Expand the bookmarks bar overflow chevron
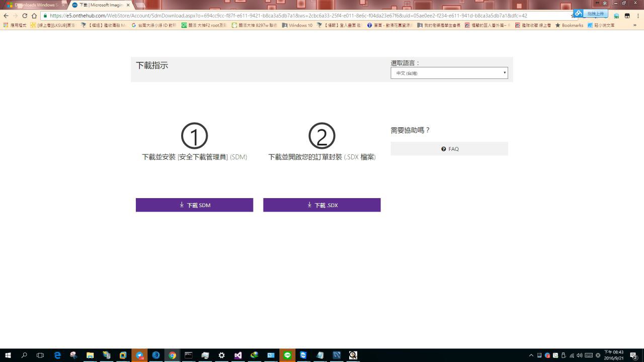Viewport: 644px width, 362px height. pyautogui.click(x=634, y=25)
